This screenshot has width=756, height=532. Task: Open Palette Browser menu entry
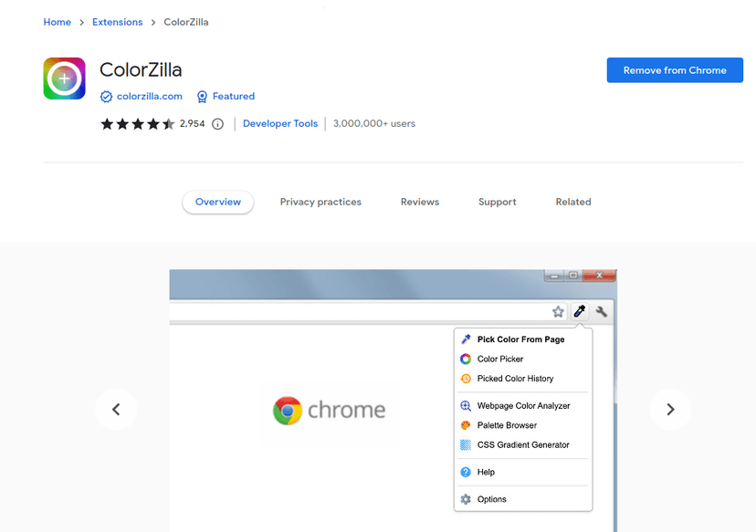tap(523, 425)
